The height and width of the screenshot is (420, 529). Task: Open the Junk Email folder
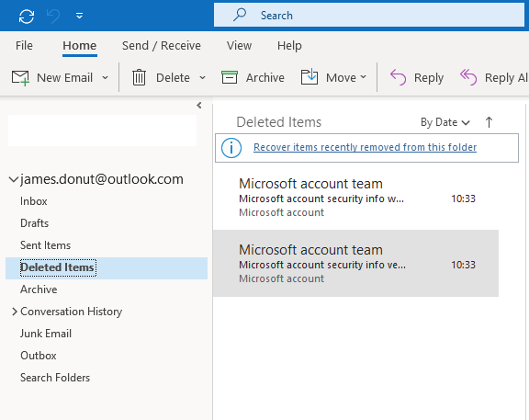click(46, 334)
